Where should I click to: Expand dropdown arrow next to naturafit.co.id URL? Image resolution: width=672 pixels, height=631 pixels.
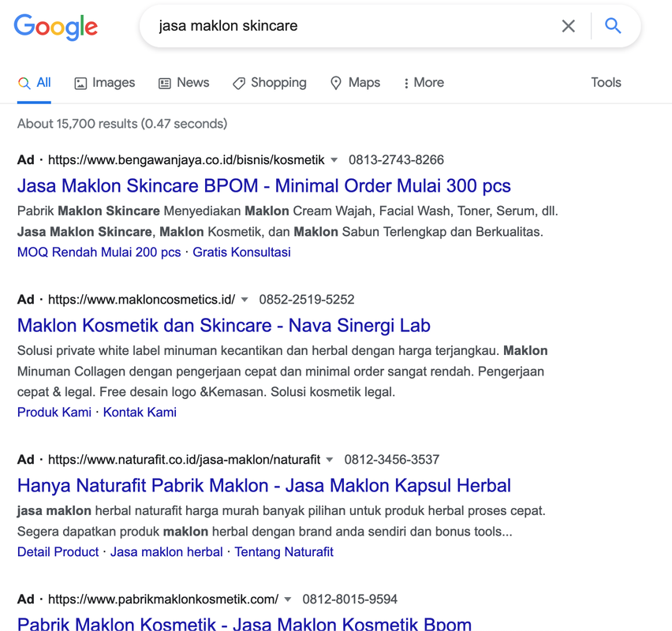330,460
